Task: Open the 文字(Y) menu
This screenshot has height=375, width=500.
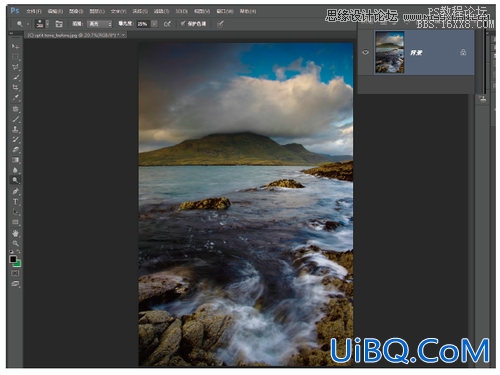Action: [119, 11]
